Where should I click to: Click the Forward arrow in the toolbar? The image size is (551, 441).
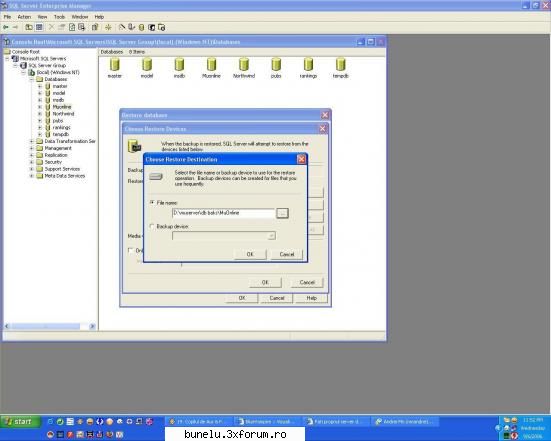coord(15,27)
